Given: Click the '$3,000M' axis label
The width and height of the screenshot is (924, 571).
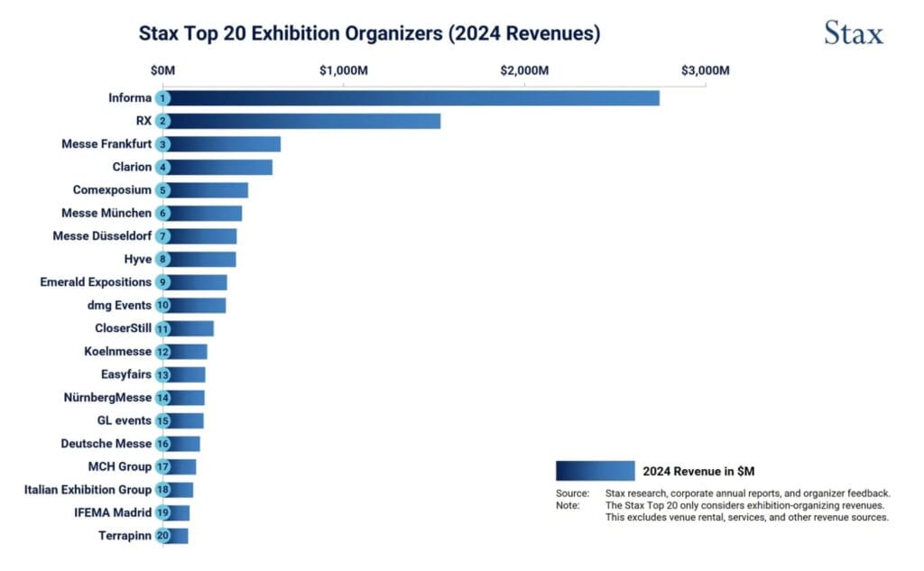Looking at the screenshot, I should tap(706, 70).
